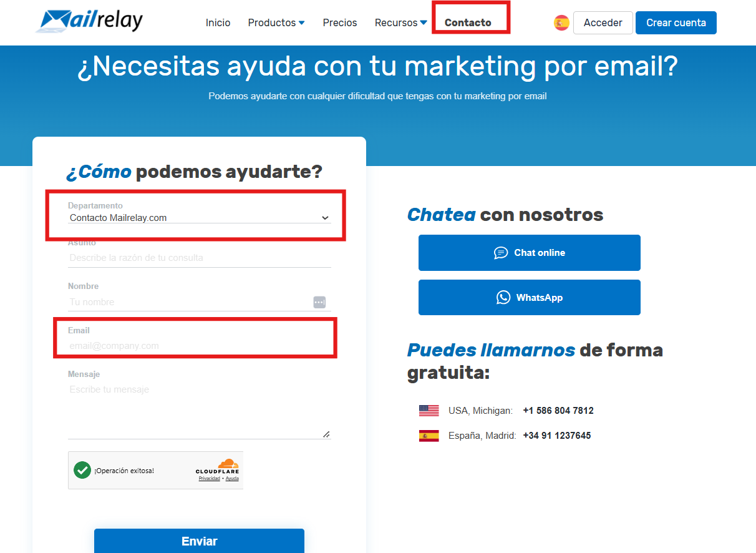
Task: Click the '¿Cómo podemos ayudarte?' heading
Action: pos(194,172)
